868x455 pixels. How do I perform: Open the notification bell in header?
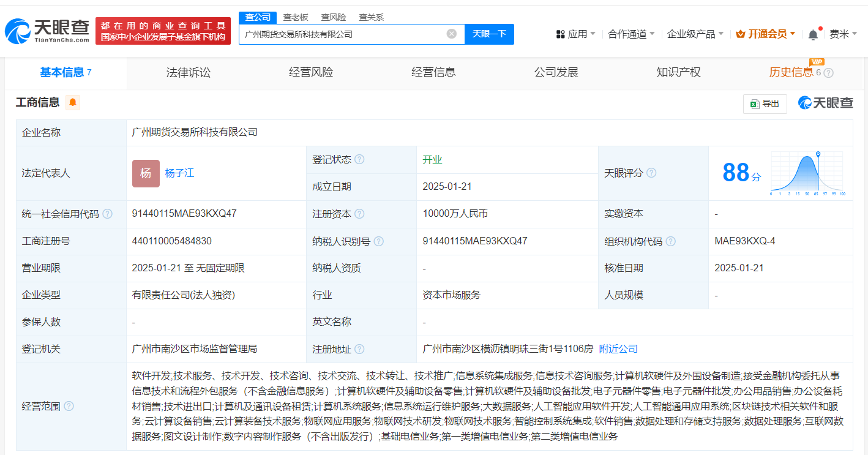tap(813, 34)
